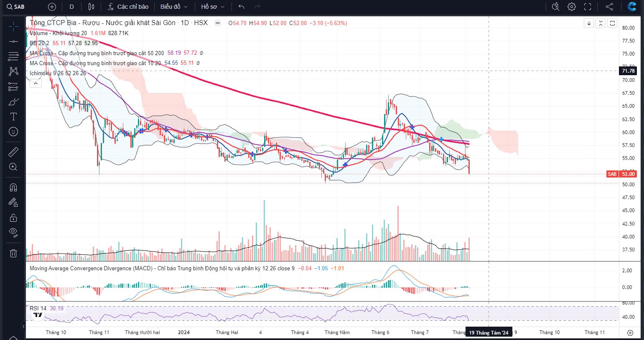
Task: Click the down arrow button at chart top right
Action: coord(589,23)
